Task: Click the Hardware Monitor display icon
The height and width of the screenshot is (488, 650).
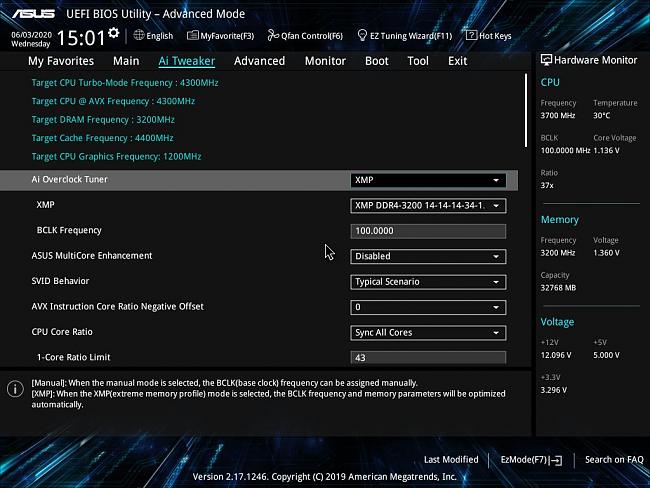Action: point(546,60)
